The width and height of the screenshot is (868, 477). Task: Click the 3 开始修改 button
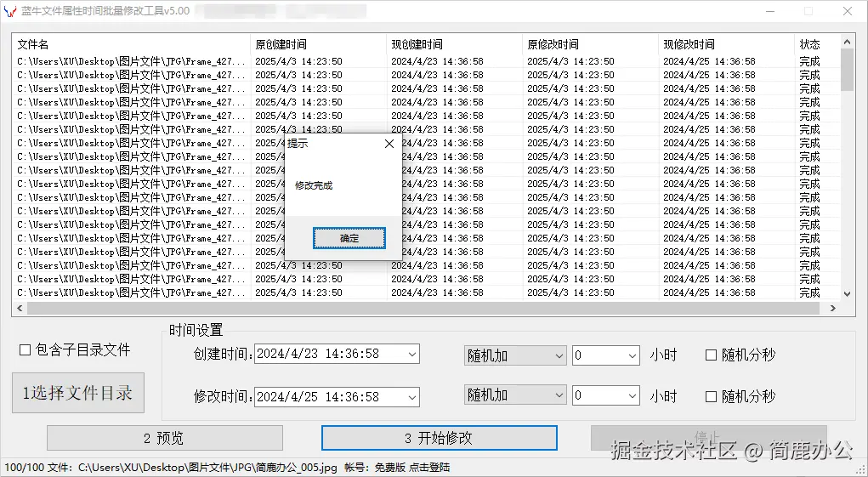(439, 438)
